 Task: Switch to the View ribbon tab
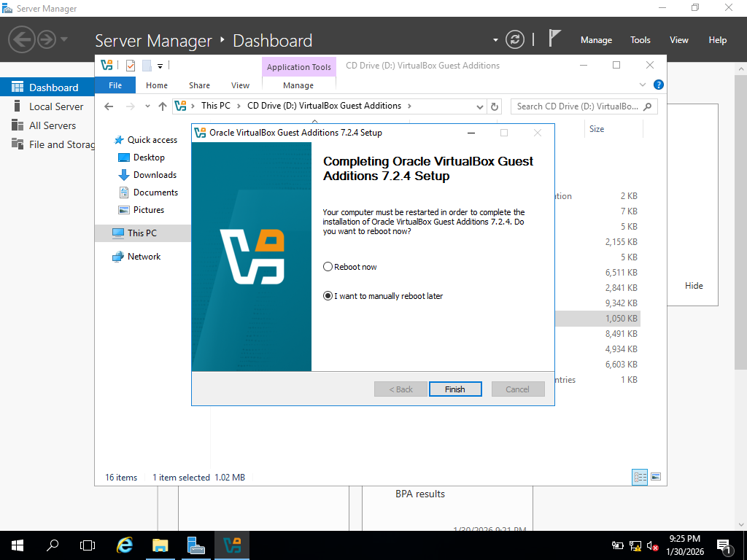pos(240,85)
